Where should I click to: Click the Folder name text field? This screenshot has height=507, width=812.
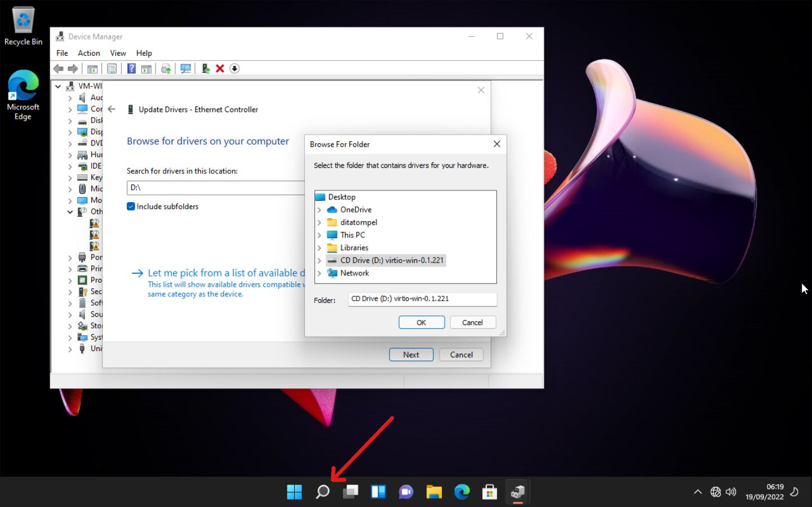pyautogui.click(x=423, y=299)
